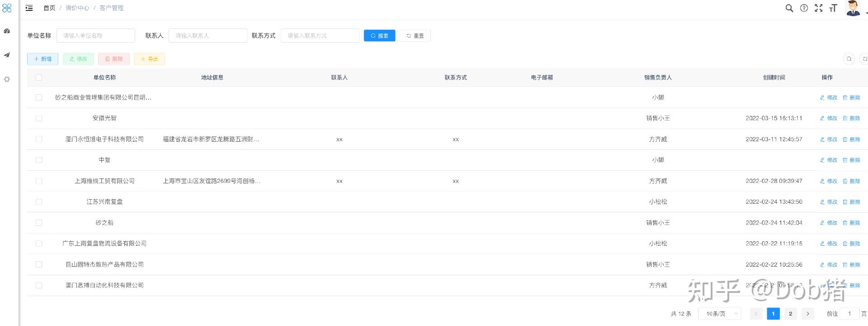The height and width of the screenshot is (326, 868).
Task: Click the 上海市宝山区友谊路 address cell
Action: [x=212, y=181]
